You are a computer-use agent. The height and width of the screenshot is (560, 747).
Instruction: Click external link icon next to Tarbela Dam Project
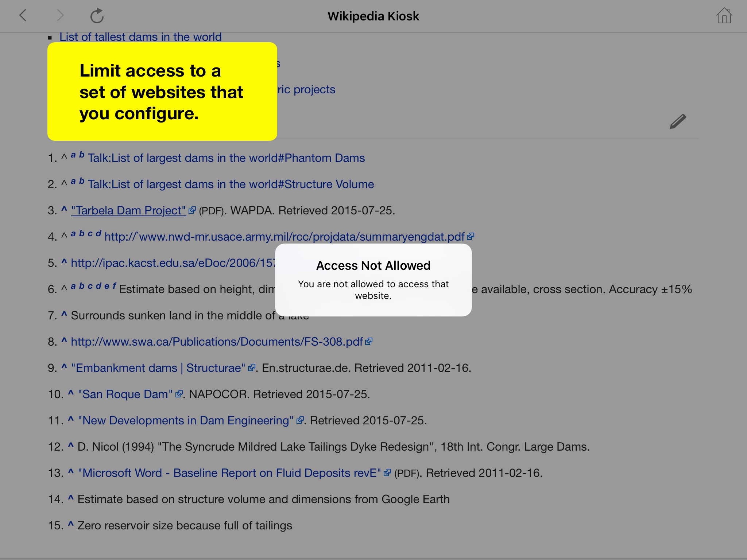point(192,210)
